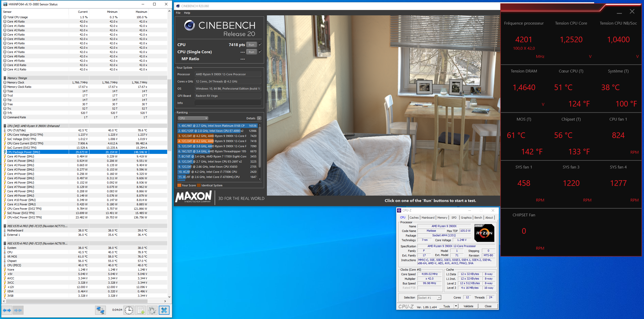Click the log file with plus icon

point(141,310)
